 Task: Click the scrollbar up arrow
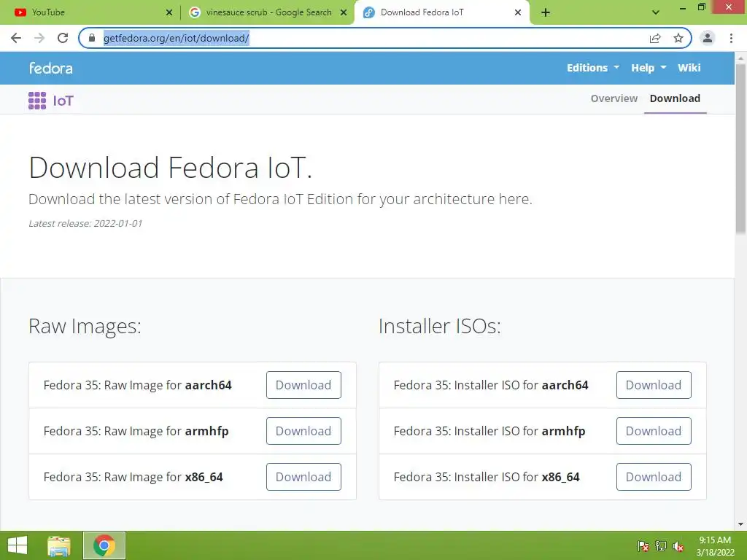tap(740, 58)
